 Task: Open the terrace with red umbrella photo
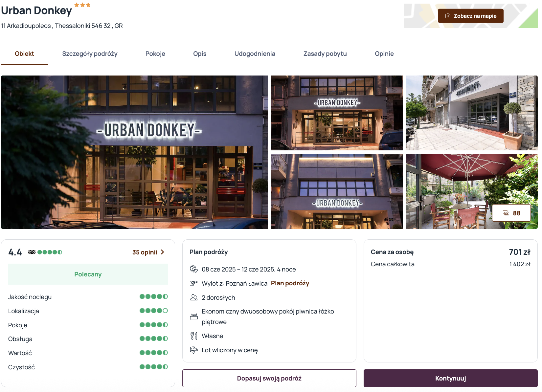click(472, 191)
